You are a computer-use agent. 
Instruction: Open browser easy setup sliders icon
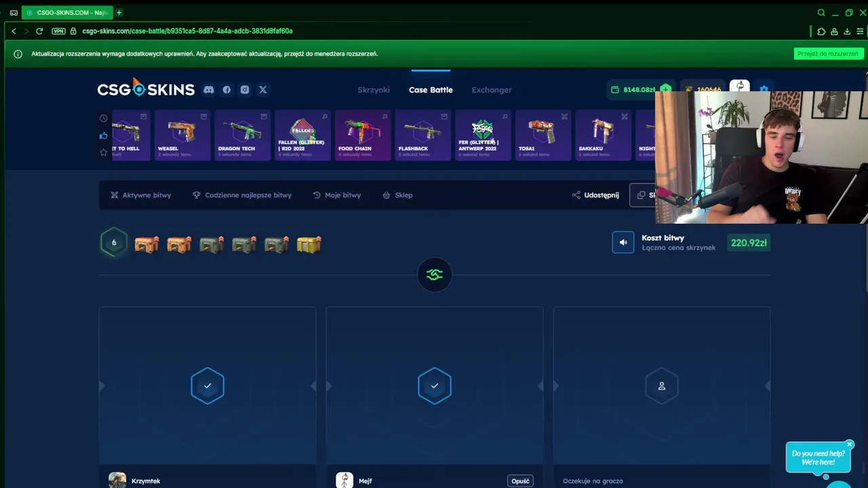point(860,31)
